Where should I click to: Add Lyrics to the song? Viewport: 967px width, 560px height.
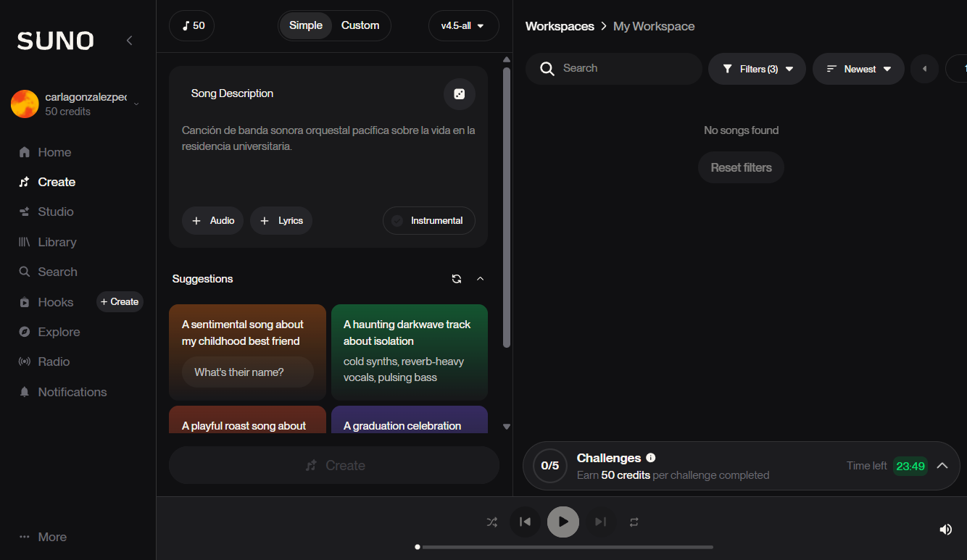[281, 221]
